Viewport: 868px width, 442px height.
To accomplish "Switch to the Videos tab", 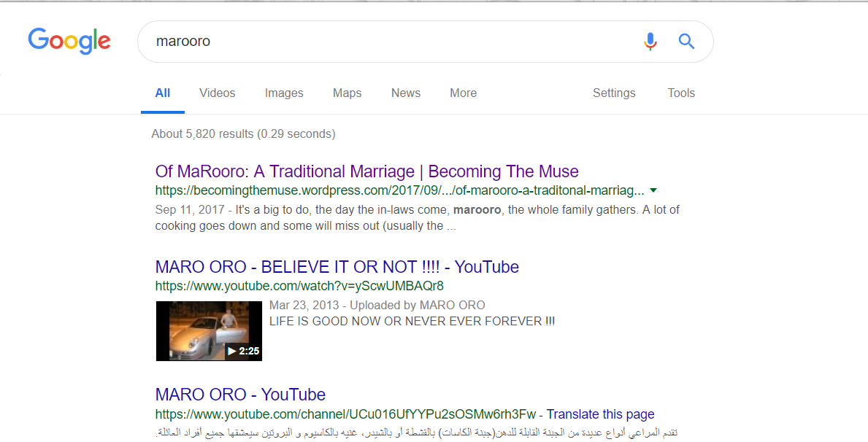I will click(218, 93).
